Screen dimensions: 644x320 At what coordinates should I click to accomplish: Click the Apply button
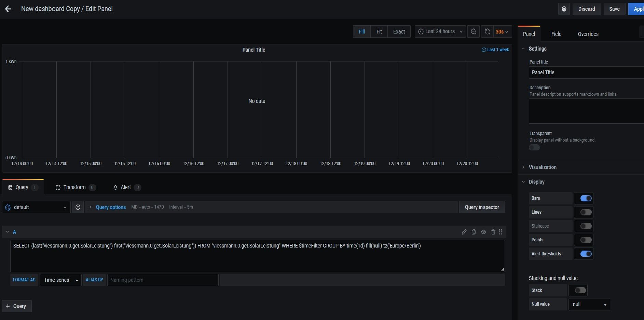point(637,9)
